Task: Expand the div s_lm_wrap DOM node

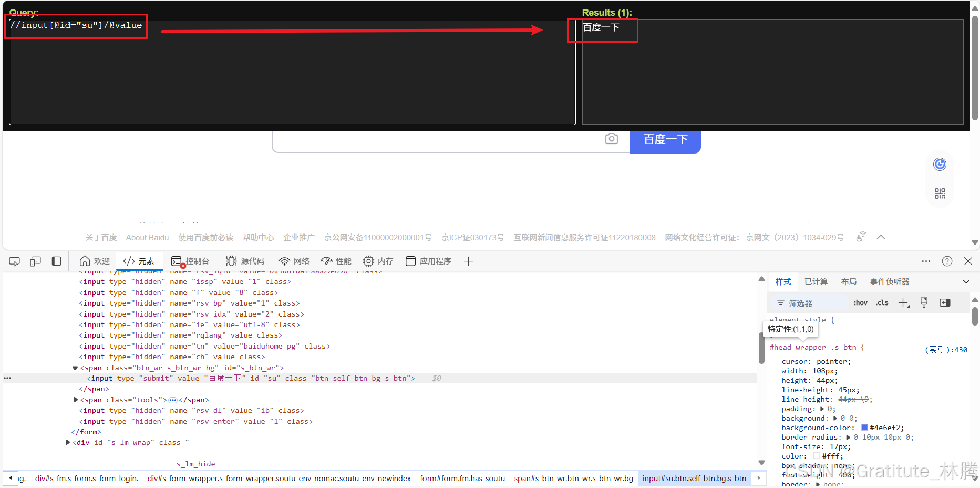Action: 67,442
